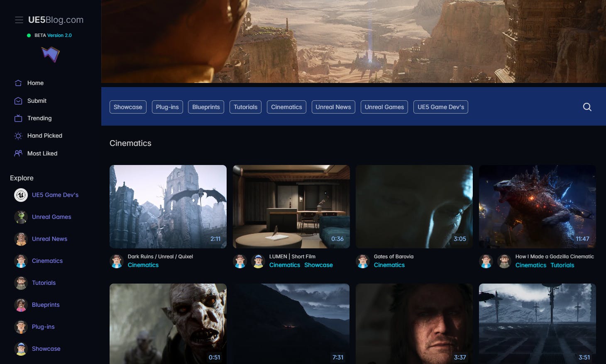This screenshot has height=364, width=606.
Task: Click Showcase tag under LUMEN Short Film
Action: [318, 265]
